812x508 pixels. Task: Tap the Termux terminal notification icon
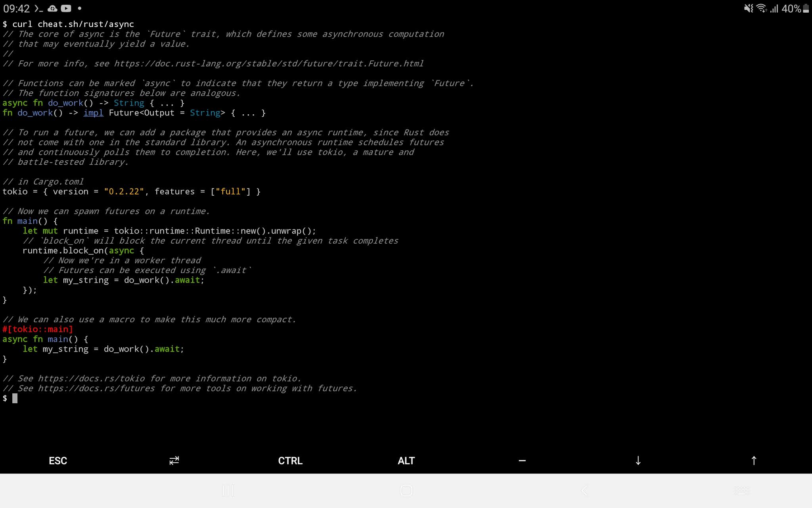point(38,8)
